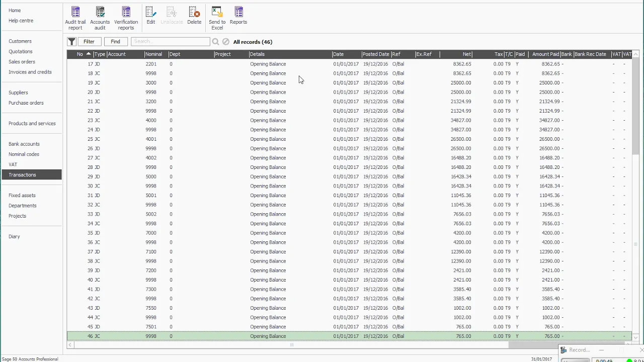Click the 2421.00 Net value in row 39
Viewport: 644px width, 362px height.
[462, 270]
